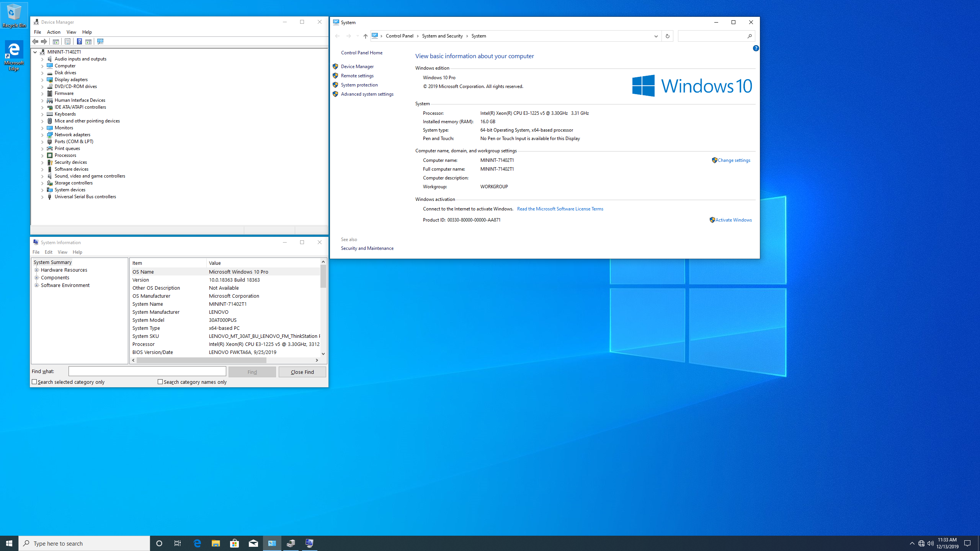Check 'Search category names only' box
Viewport: 980px width, 551px height.
click(x=160, y=382)
